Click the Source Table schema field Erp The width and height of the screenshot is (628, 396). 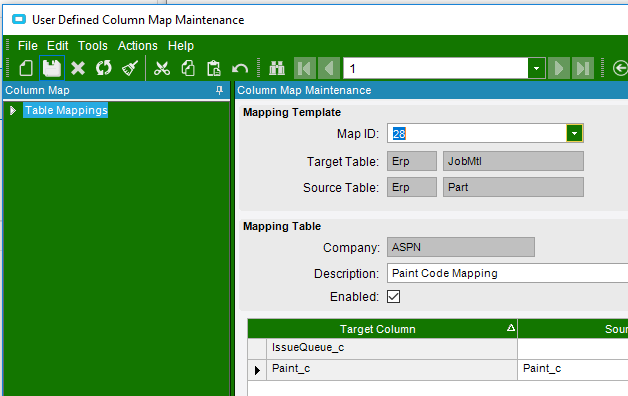(412, 187)
